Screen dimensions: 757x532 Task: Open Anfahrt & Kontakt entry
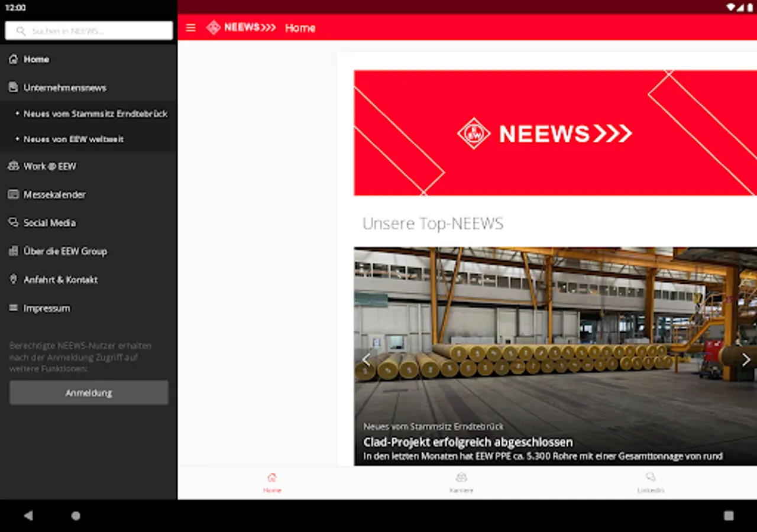[89, 280]
